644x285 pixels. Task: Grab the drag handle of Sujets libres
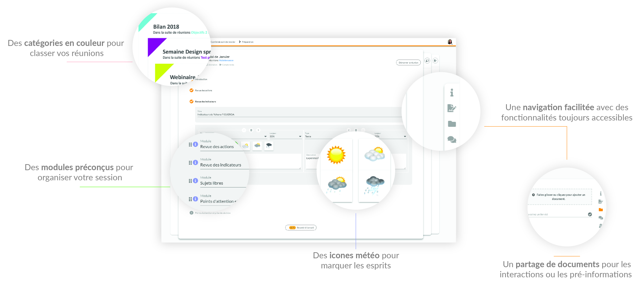190,181
